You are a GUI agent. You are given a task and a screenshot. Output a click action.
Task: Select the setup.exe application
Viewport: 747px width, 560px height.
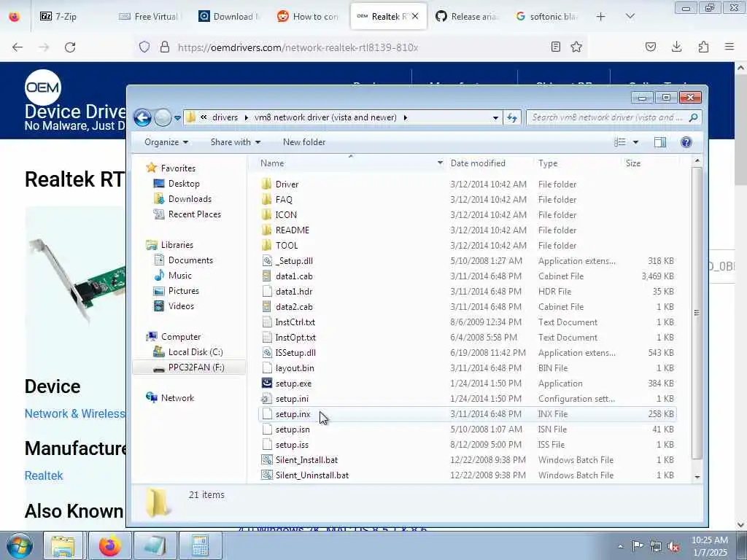293,384
